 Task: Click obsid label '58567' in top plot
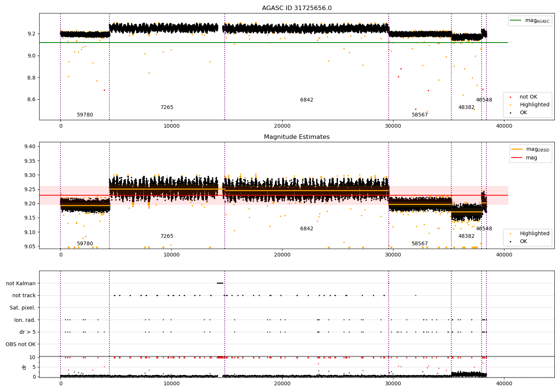(x=420, y=115)
